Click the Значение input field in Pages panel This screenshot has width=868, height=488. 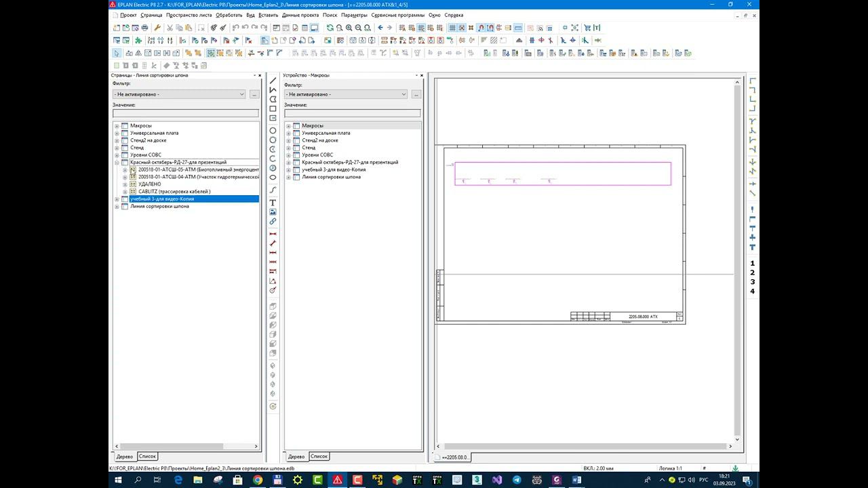(x=185, y=113)
